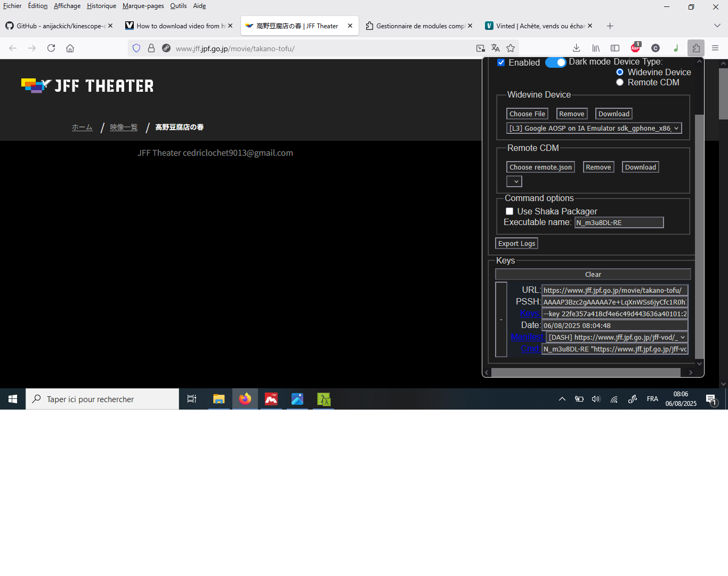Click the Choose remote.json button
This screenshot has height=576, width=728.
(x=540, y=167)
